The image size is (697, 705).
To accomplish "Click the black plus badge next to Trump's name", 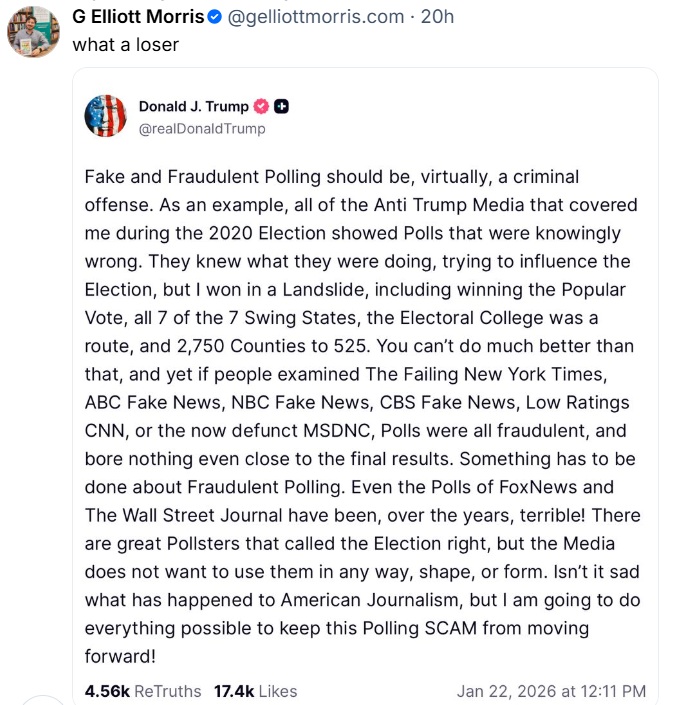I will click(x=282, y=107).
